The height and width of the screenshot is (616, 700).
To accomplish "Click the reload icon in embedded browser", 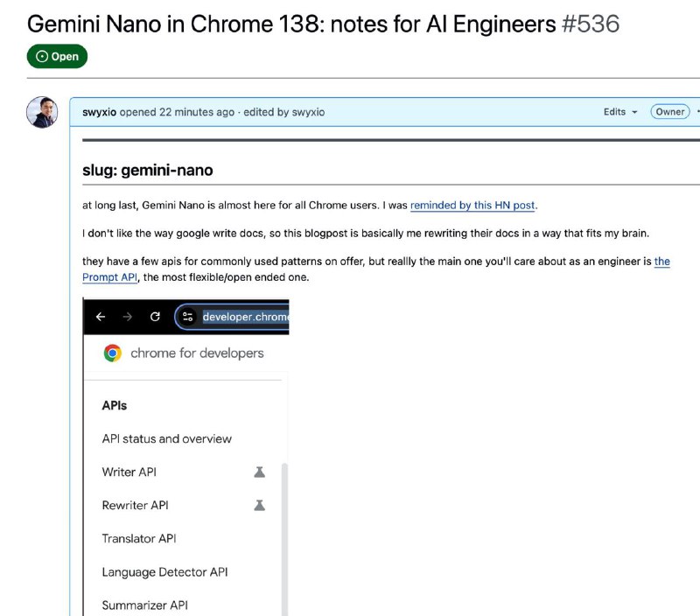I will pyautogui.click(x=155, y=317).
